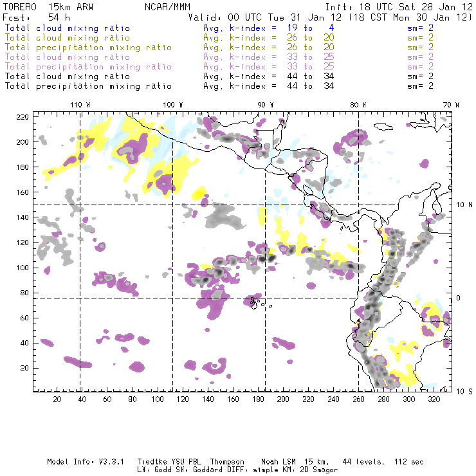Select the 'YSU PBL' footer text
The height and width of the screenshot is (476, 476).
click(186, 462)
